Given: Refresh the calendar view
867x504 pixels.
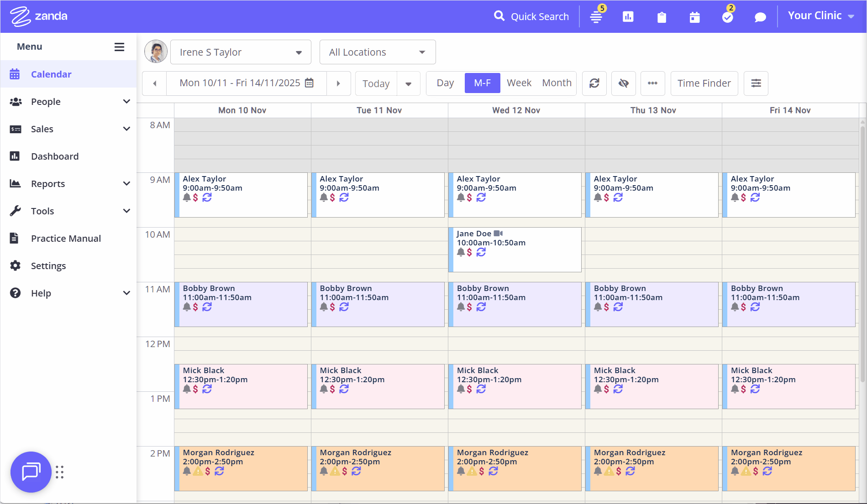Looking at the screenshot, I should point(594,83).
